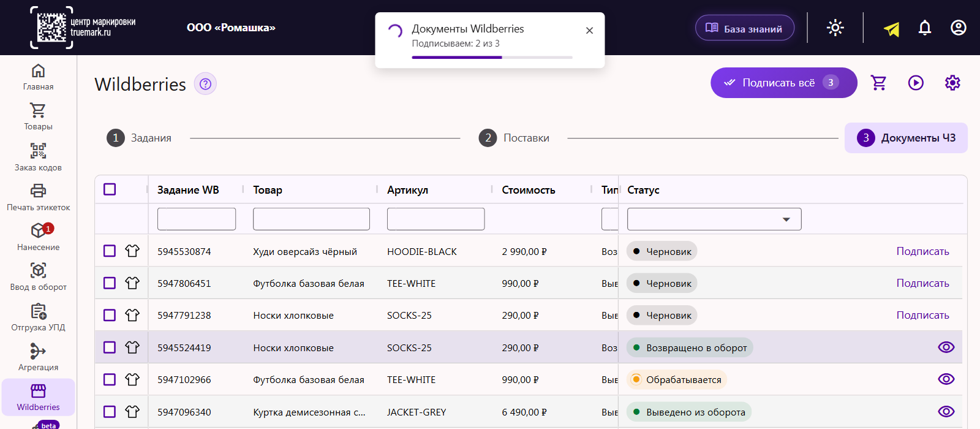Open Wildberries settings gear icon
The image size is (980, 429).
pyautogui.click(x=952, y=83)
